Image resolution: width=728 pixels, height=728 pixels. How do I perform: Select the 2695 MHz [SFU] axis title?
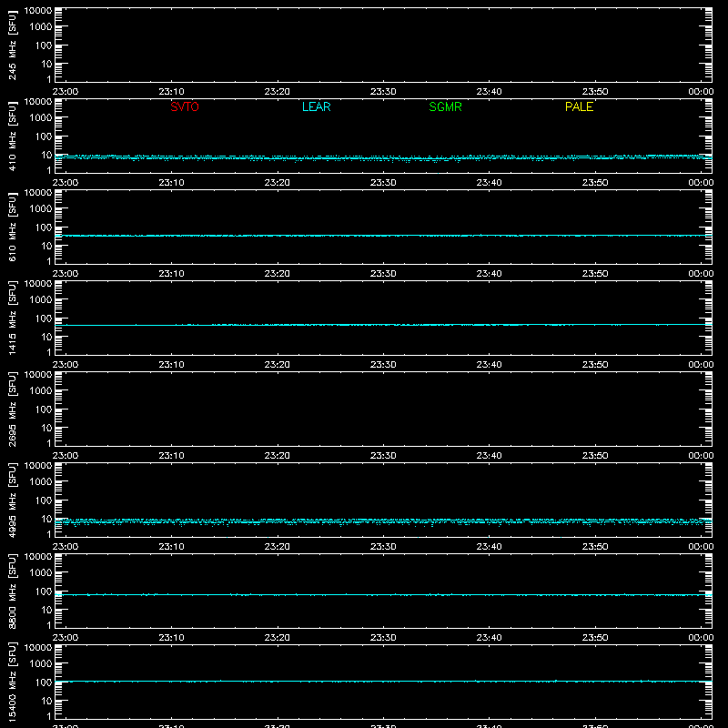click(12, 409)
